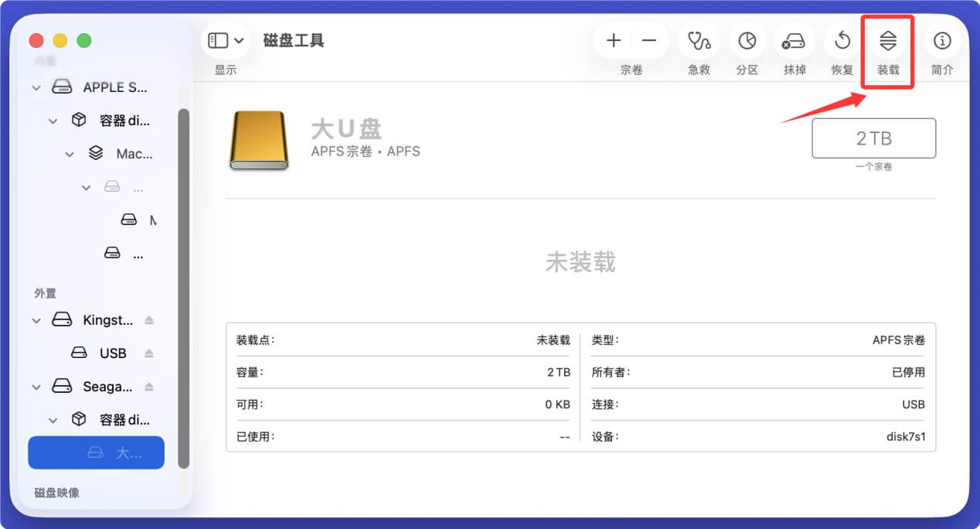This screenshot has width=980, height=529.
Task: Select the Erase (抹掉) toolbar icon
Action: [x=795, y=40]
